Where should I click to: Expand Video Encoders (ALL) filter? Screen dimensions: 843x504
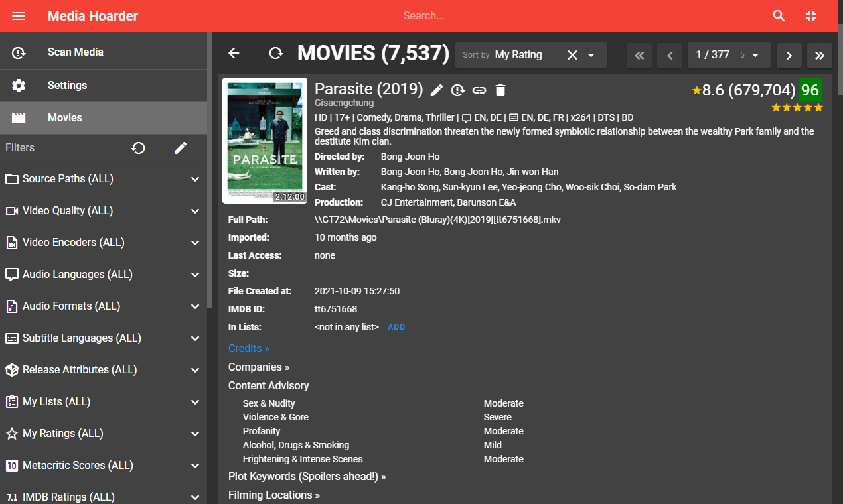click(104, 243)
